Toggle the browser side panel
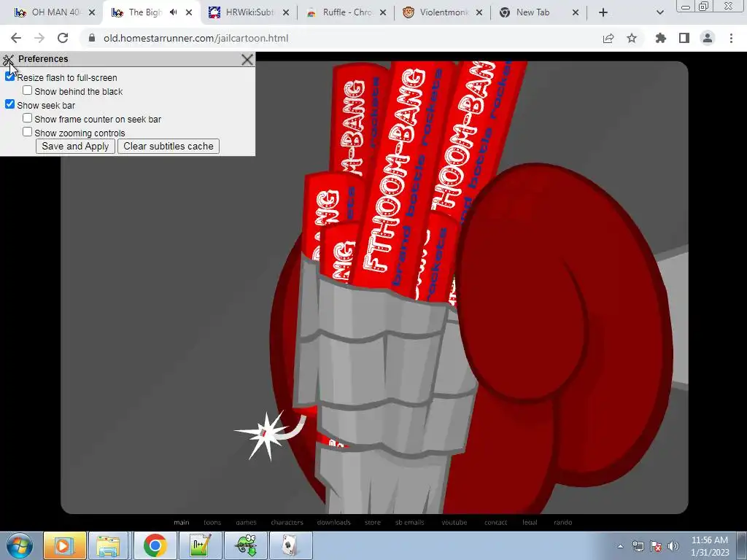 684,38
